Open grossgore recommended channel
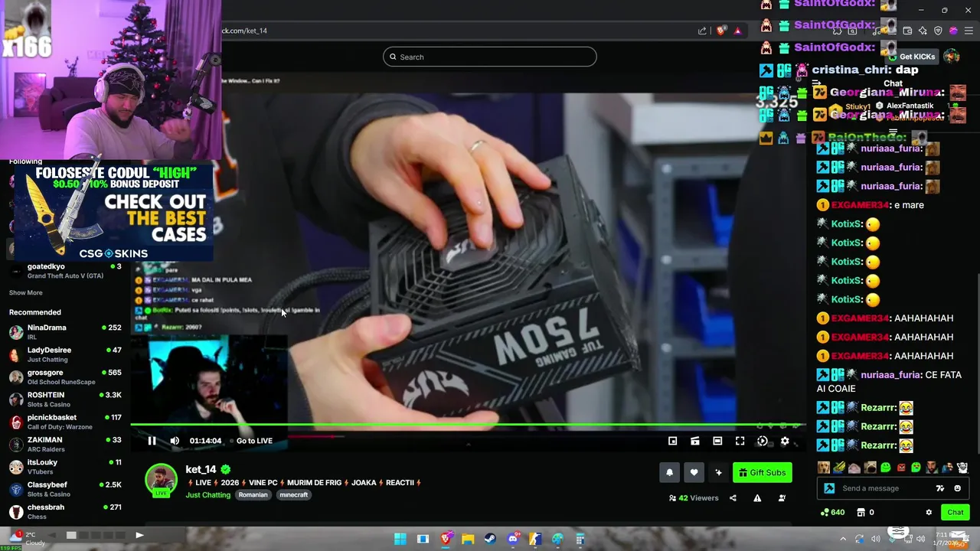 [65, 377]
